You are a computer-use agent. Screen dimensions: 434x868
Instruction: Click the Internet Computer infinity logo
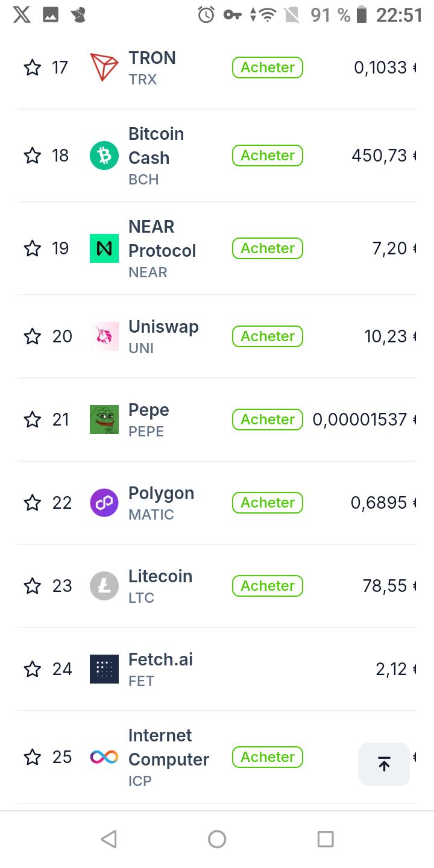tap(104, 757)
